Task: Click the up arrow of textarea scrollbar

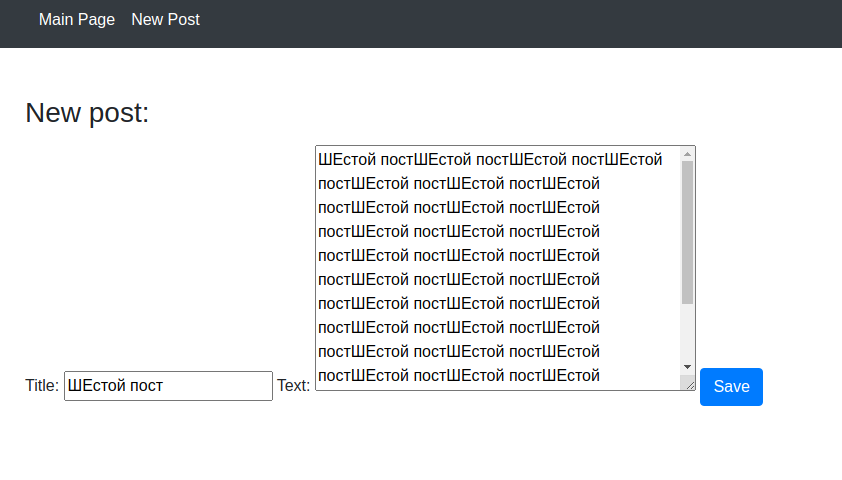Action: click(x=687, y=154)
